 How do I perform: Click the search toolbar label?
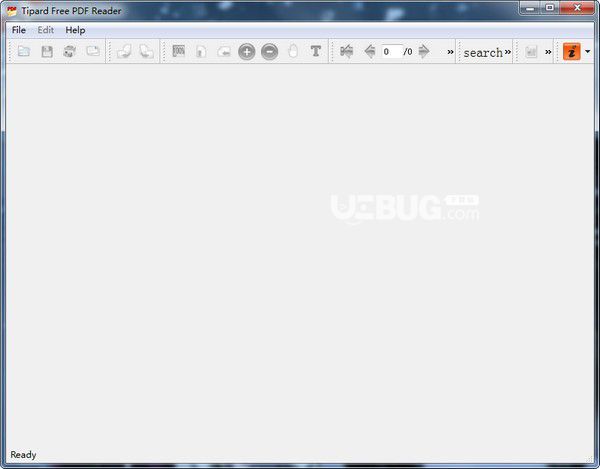click(483, 52)
